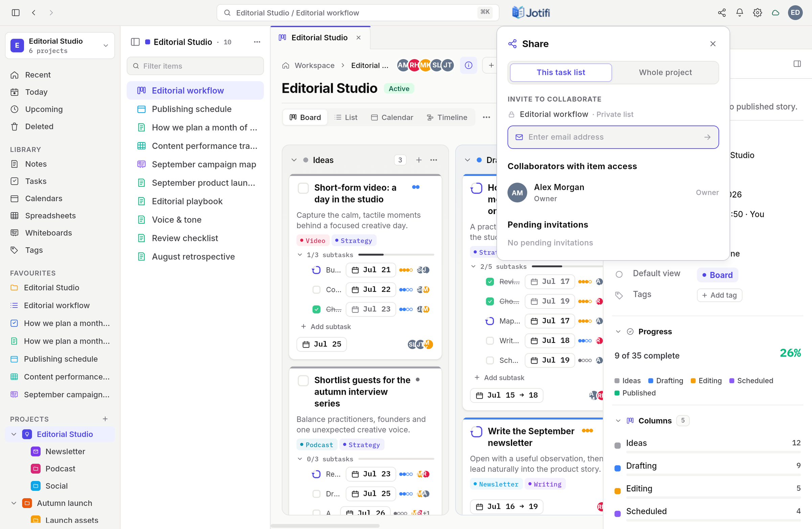The width and height of the screenshot is (812, 529).
Task: Click the Drafting column progress bar
Action: pyautogui.click(x=713, y=475)
